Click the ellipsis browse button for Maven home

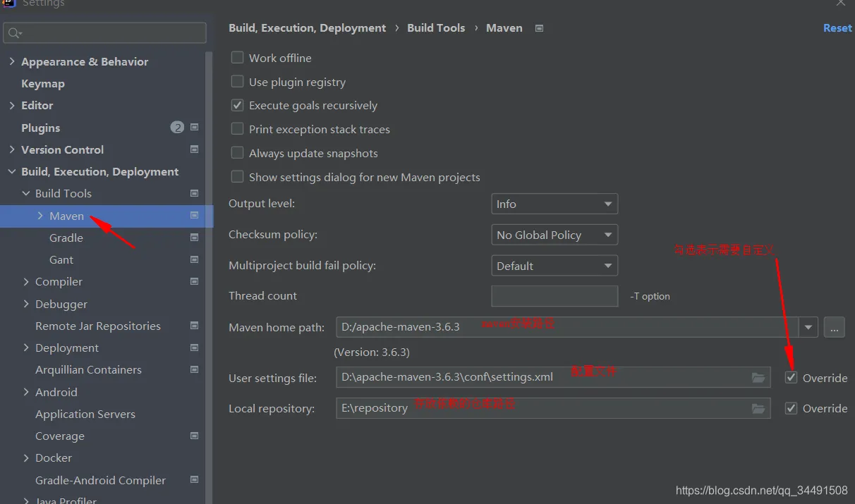tap(834, 327)
